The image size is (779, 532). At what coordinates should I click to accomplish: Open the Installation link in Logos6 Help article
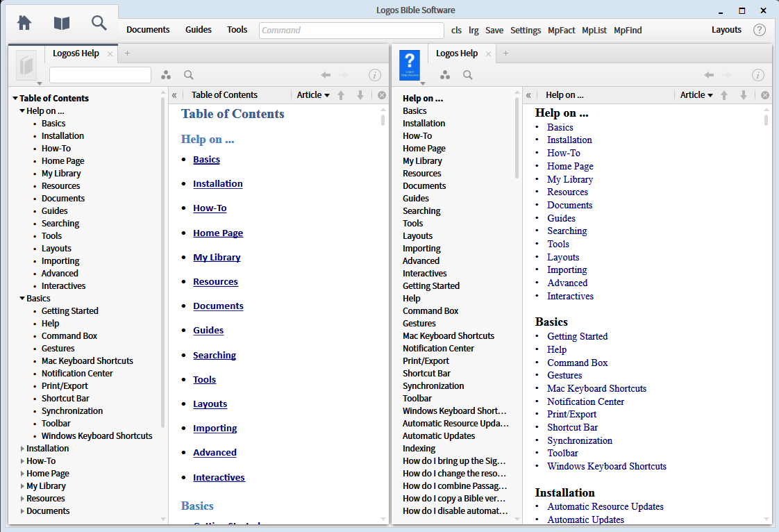(217, 184)
